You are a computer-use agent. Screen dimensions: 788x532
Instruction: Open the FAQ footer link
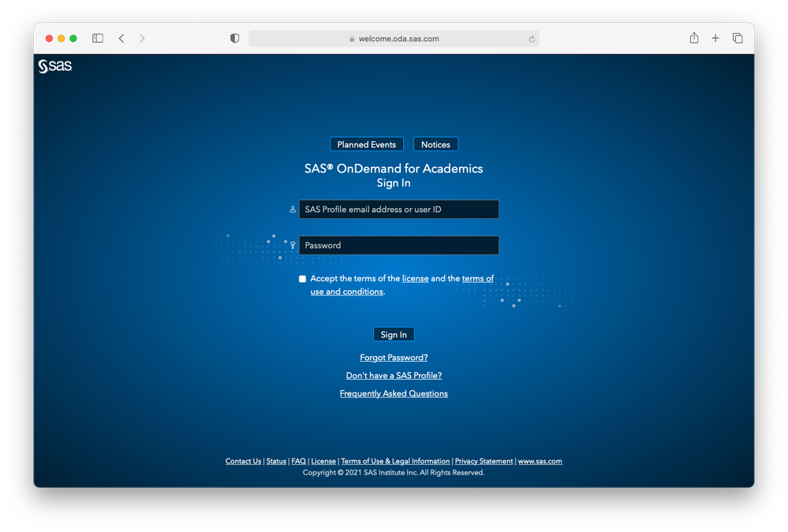point(298,461)
